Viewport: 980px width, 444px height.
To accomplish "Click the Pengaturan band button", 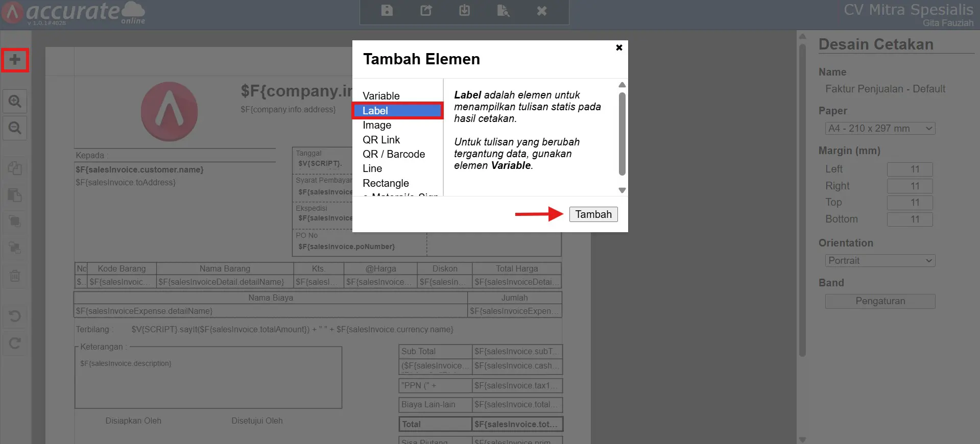I will pyautogui.click(x=880, y=301).
